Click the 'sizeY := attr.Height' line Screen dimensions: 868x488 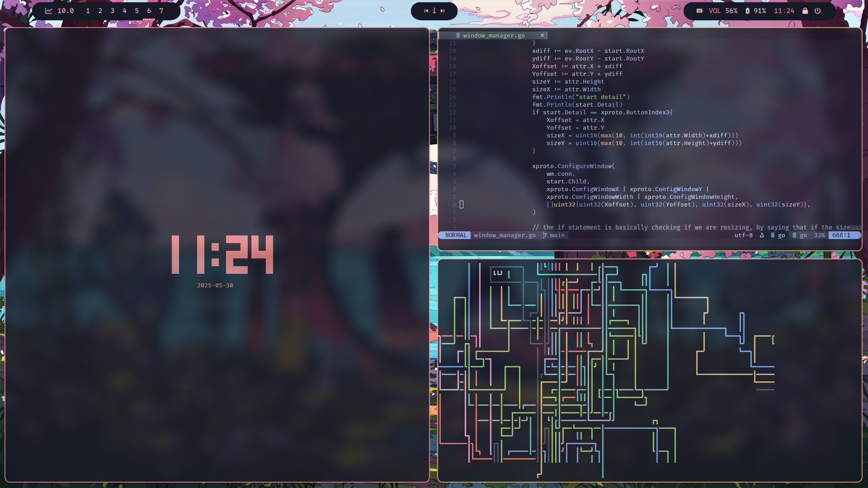point(568,81)
